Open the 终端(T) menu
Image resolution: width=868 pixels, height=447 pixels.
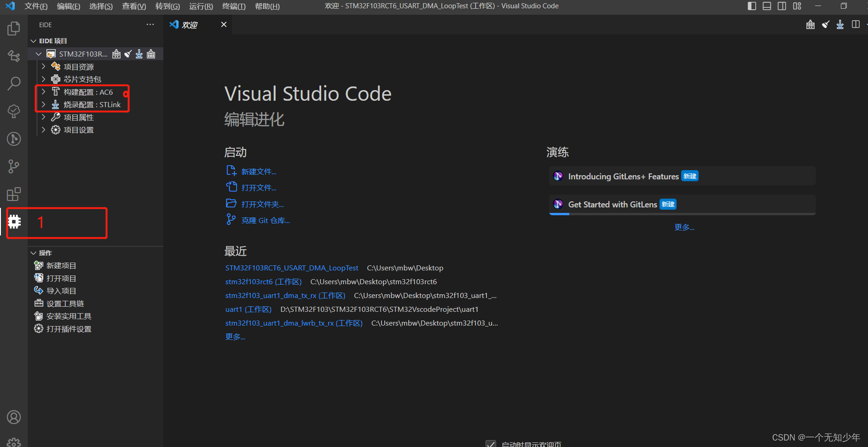(234, 6)
